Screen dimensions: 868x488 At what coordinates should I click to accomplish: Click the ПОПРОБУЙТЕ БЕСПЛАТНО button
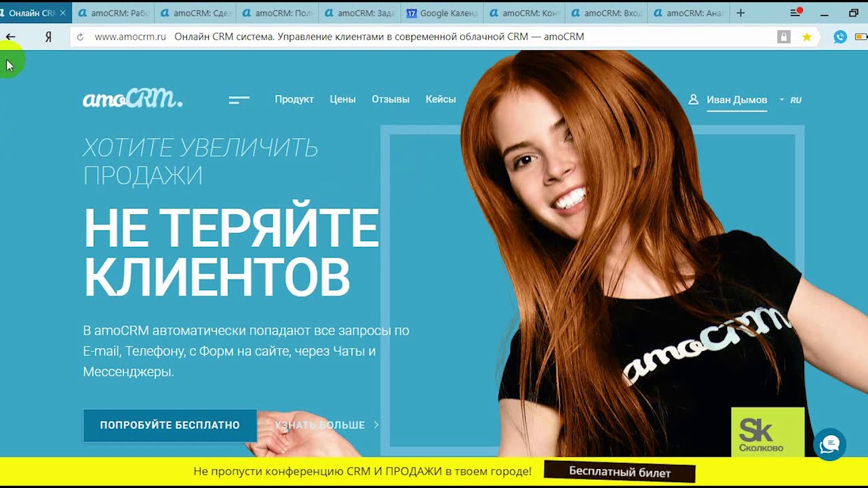click(170, 425)
